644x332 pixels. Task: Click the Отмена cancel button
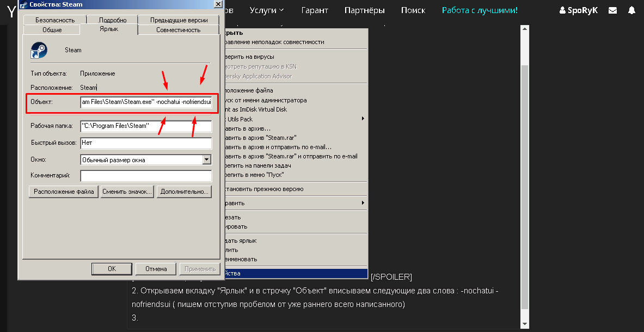click(156, 269)
